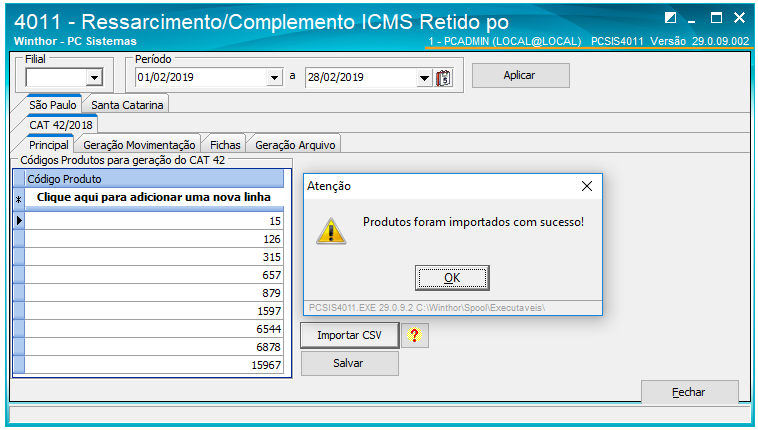Select product code row 879
758x430 pixels.
tap(154, 293)
